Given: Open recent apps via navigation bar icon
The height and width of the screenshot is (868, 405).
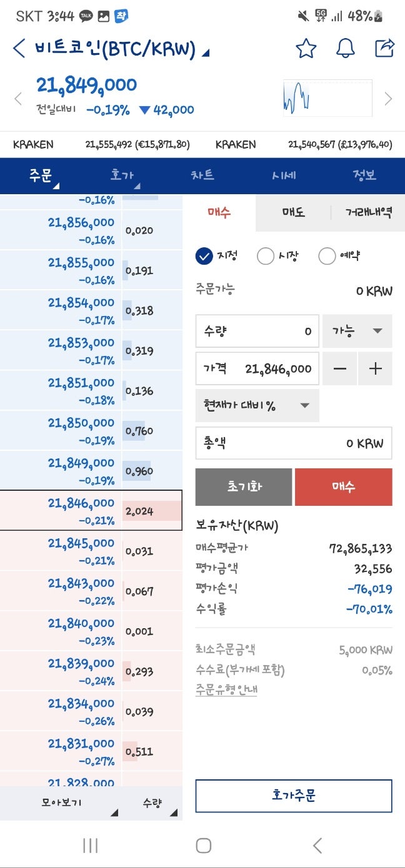Looking at the screenshot, I should click(x=91, y=846).
